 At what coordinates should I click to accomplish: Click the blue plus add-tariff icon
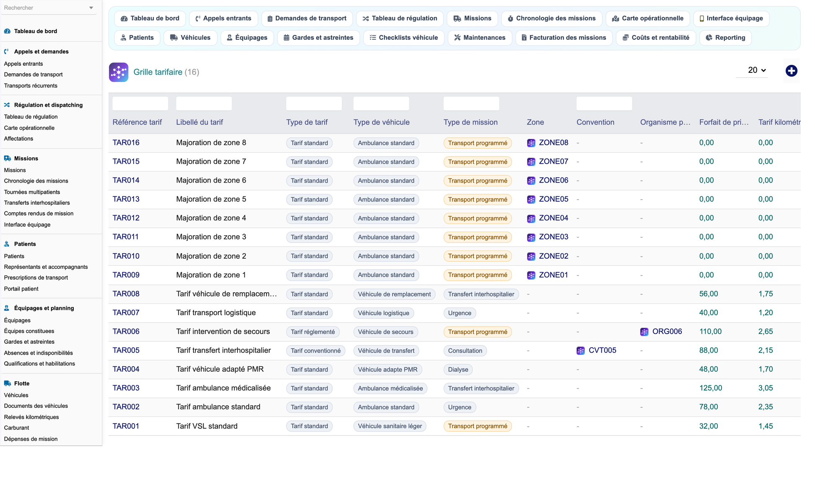[791, 71]
